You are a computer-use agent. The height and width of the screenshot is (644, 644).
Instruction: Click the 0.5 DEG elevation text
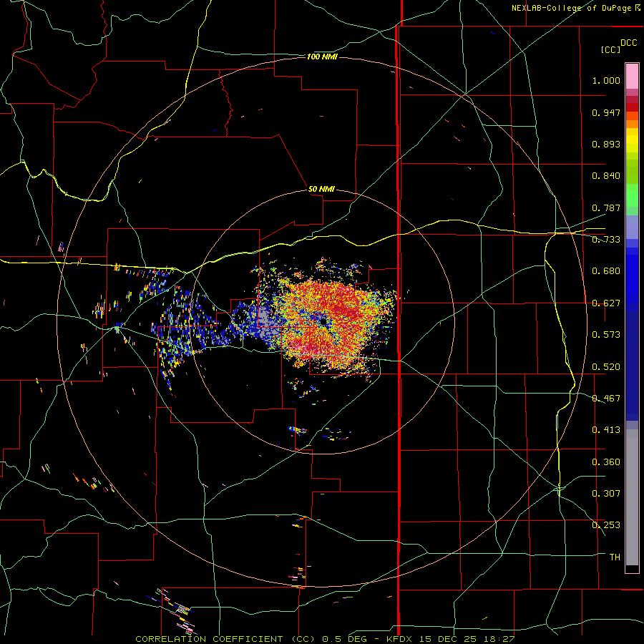[345, 639]
